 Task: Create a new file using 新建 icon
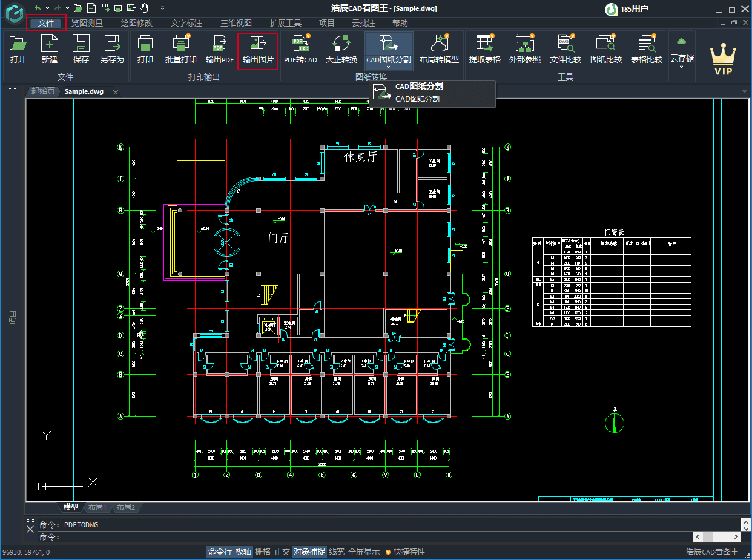[x=50, y=48]
